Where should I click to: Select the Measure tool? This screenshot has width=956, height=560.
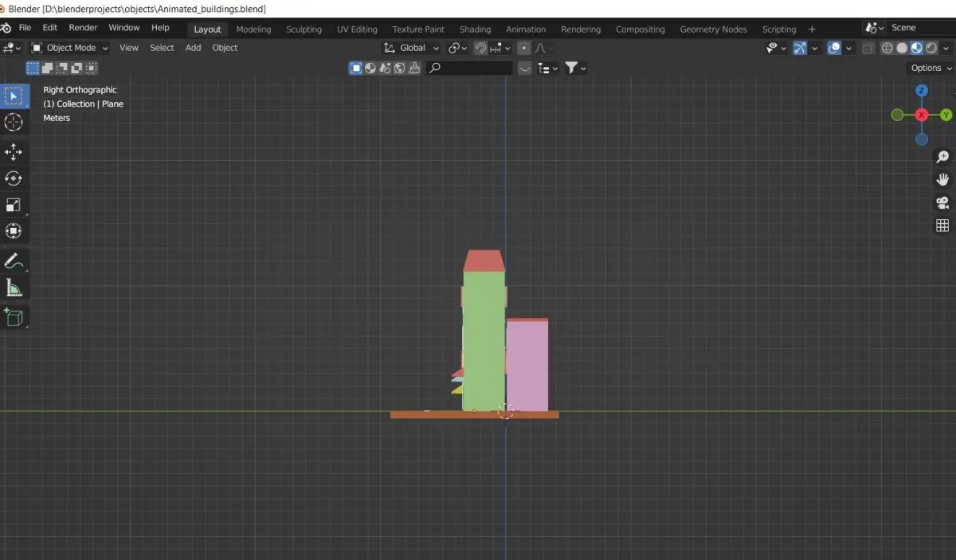coord(14,288)
